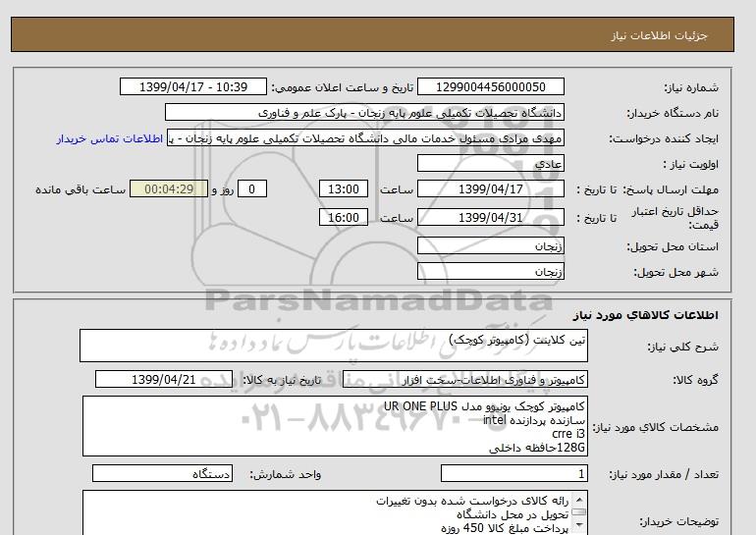The height and width of the screenshot is (535, 756).
Task: Select the توضیحات خریدار text area
Action: click(x=335, y=512)
